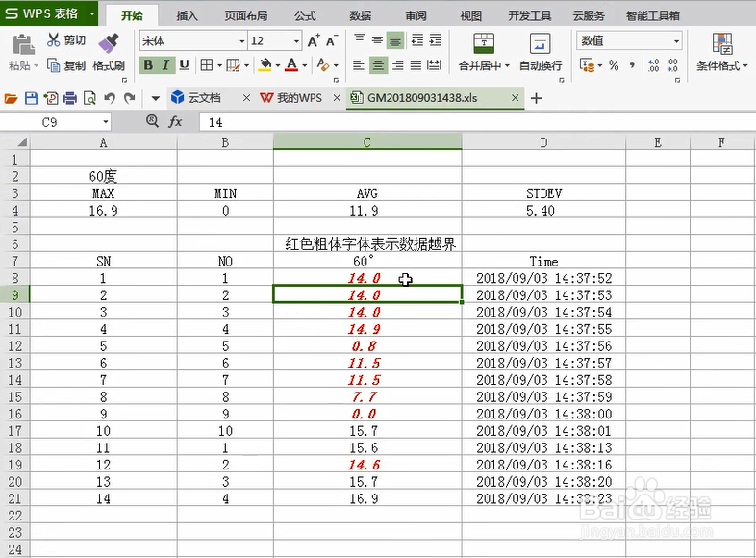This screenshot has height=558, width=756.
Task: Click the open folder icon
Action: coord(11,98)
